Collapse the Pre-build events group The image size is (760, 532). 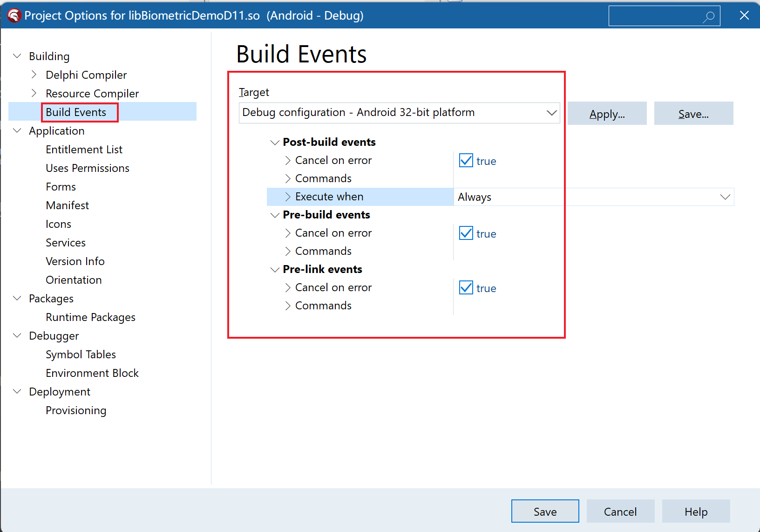click(275, 215)
